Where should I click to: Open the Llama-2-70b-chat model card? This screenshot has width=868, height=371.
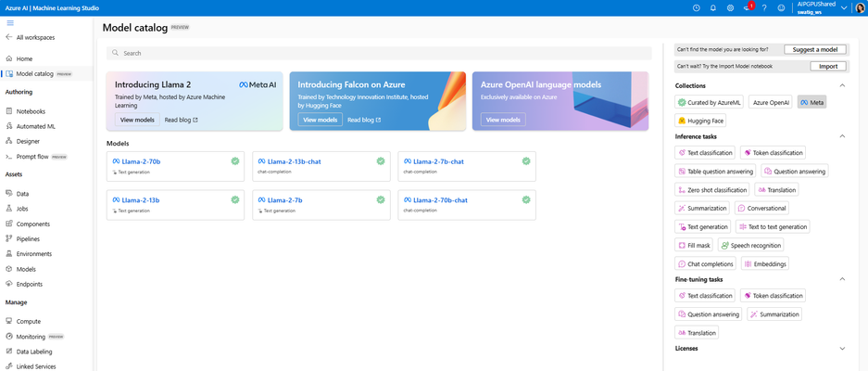(x=467, y=205)
